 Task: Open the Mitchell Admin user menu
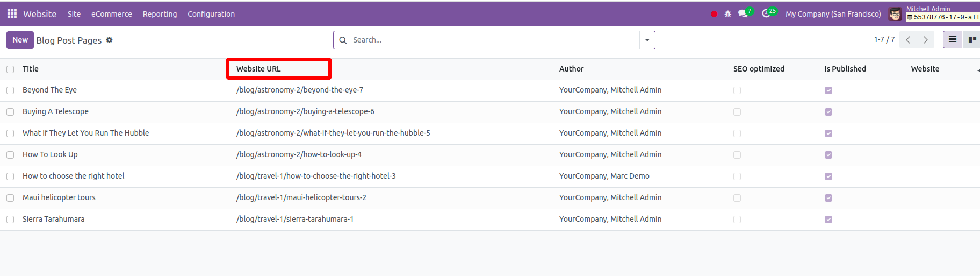[x=934, y=13]
